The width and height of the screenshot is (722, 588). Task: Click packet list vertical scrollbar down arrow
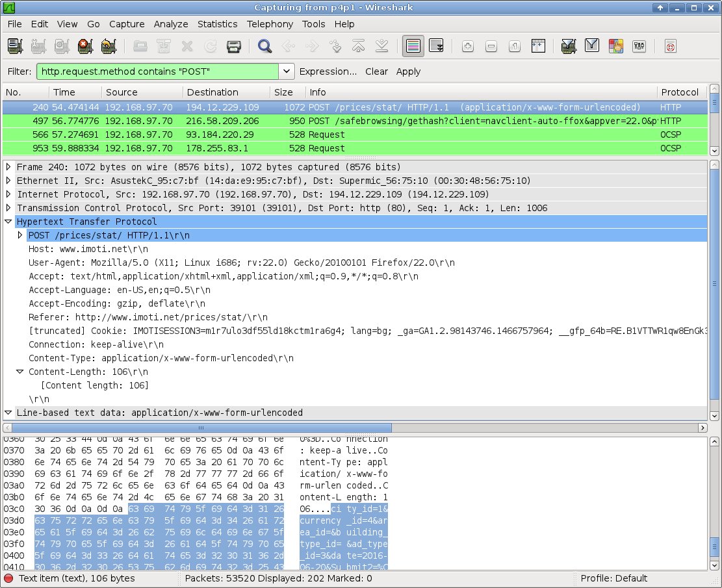(x=714, y=151)
